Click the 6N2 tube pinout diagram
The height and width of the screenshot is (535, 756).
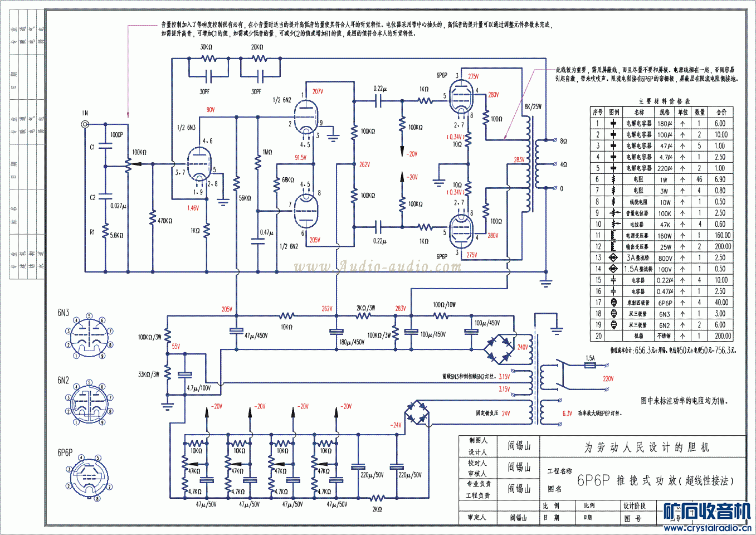pyautogui.click(x=89, y=403)
